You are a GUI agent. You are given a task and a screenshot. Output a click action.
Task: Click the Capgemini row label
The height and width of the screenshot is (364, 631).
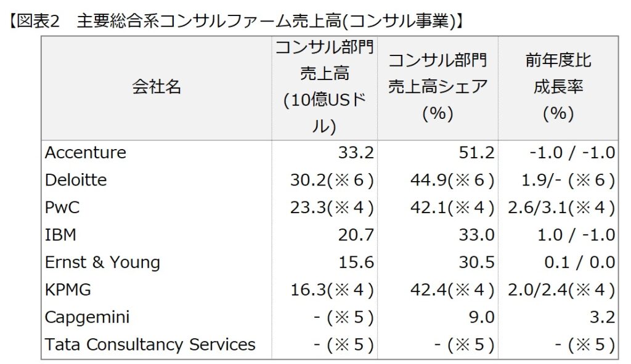click(x=87, y=318)
